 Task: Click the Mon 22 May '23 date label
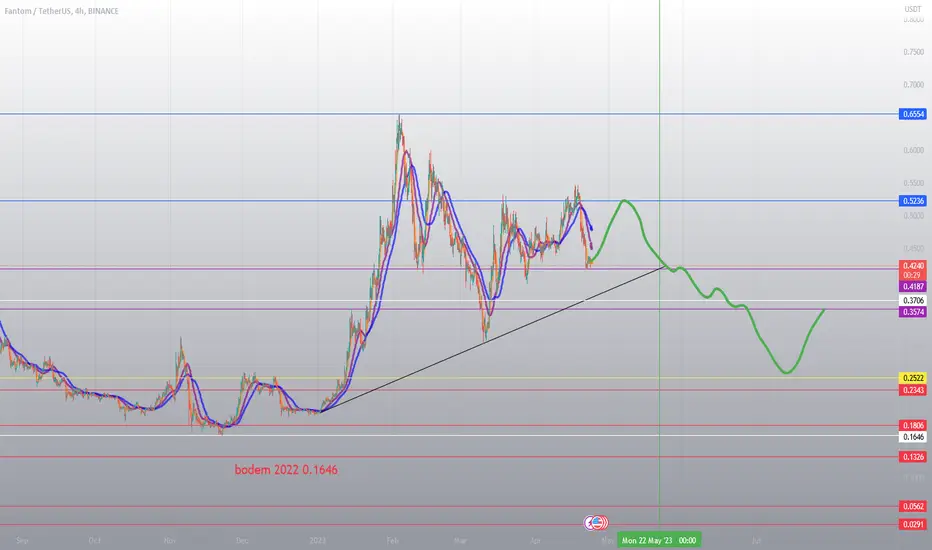coord(659,540)
